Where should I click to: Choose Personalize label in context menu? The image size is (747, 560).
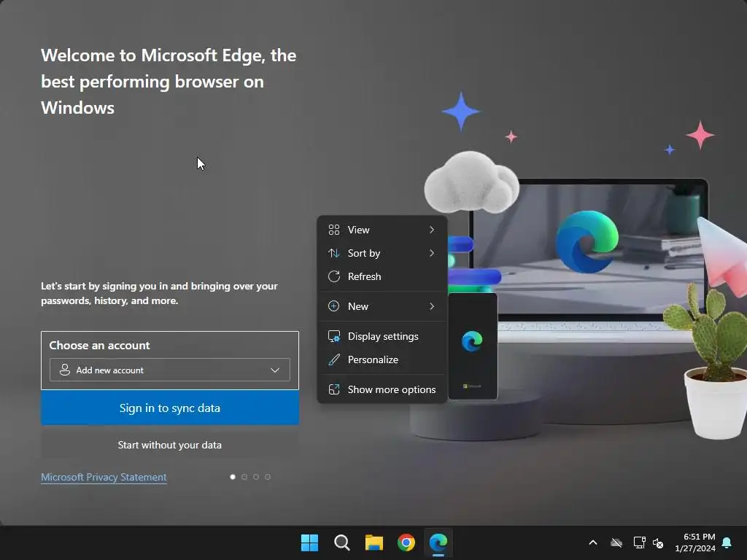pyautogui.click(x=373, y=359)
